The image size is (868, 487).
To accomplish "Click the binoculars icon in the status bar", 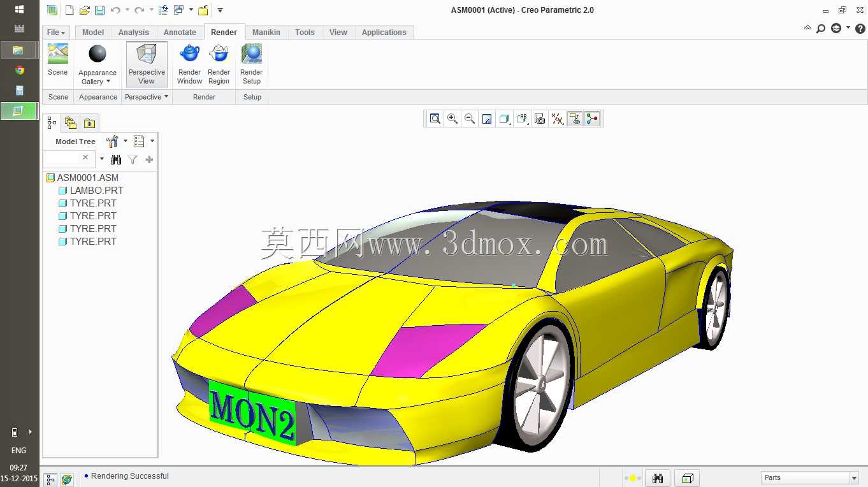I will pyautogui.click(x=658, y=478).
